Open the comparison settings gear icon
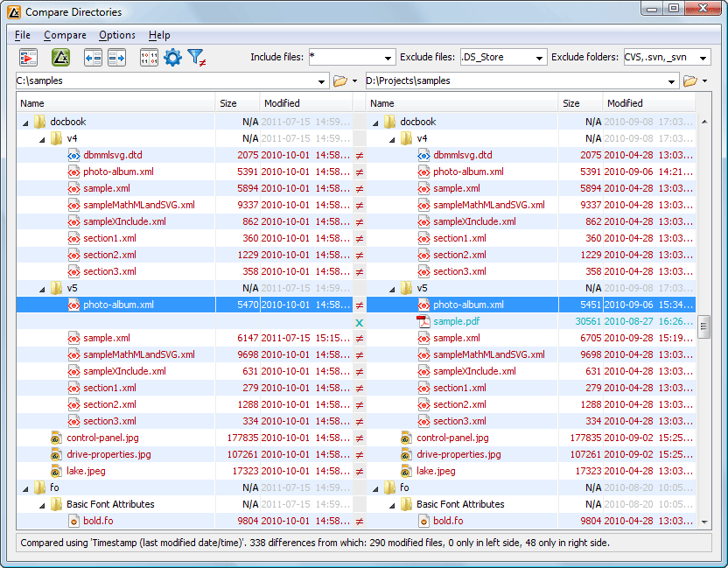728x568 pixels. 172,56
